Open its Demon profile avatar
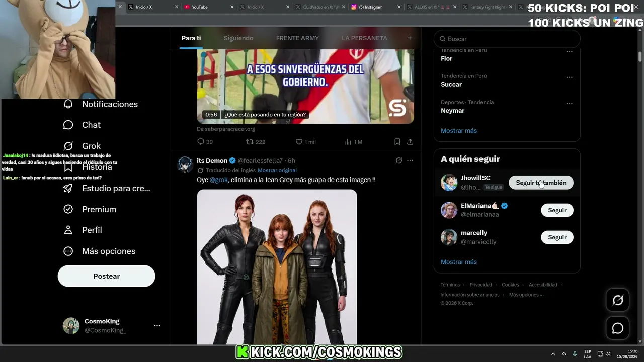 pyautogui.click(x=186, y=164)
